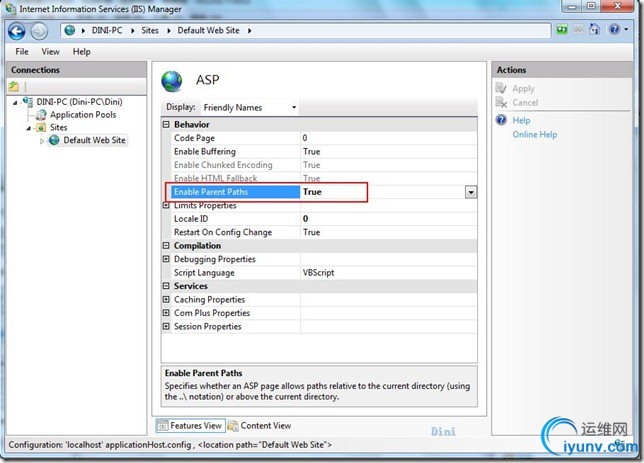
Task: Click the Default Web Site globe icon
Action: pos(54,140)
